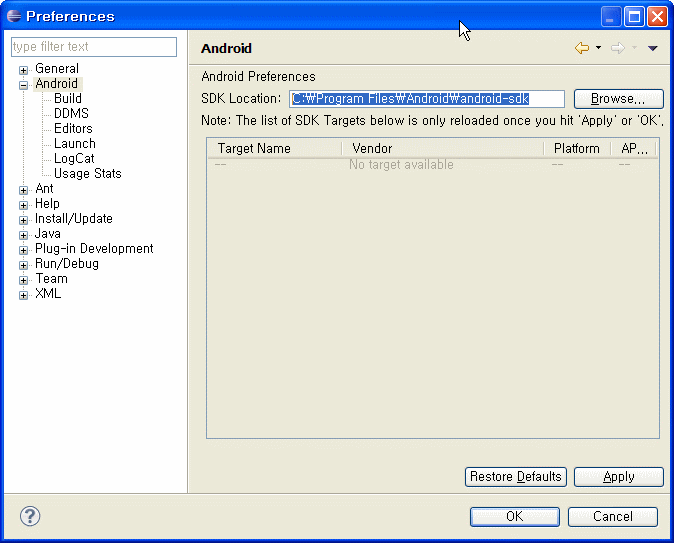Sort by Platform column header
Screen dimensions: 674x543
(x=577, y=148)
